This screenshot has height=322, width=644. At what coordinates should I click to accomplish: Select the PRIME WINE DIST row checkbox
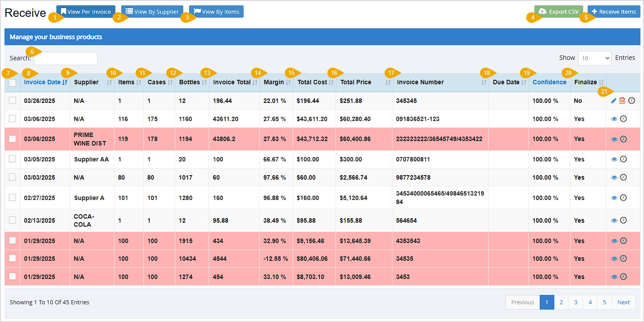pos(12,139)
